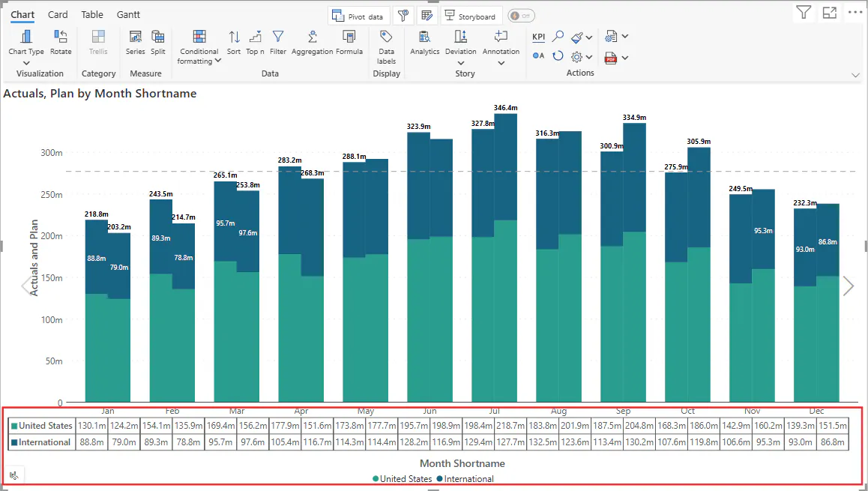Click the KPI action icon
This screenshot has height=491, width=868.
(x=538, y=37)
